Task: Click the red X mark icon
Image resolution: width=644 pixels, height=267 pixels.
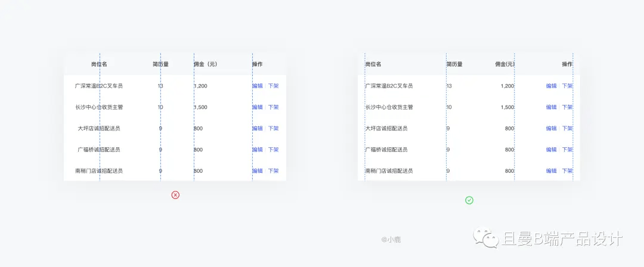Action: (175, 195)
